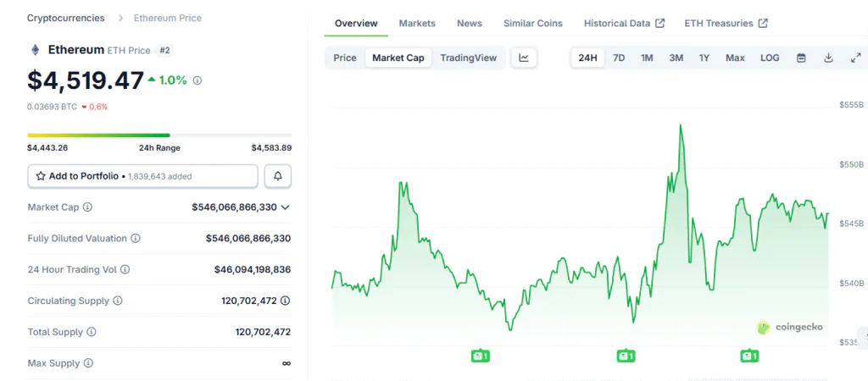This screenshot has height=381, width=868.
Task: Toggle the LOG scale option
Action: (x=770, y=58)
